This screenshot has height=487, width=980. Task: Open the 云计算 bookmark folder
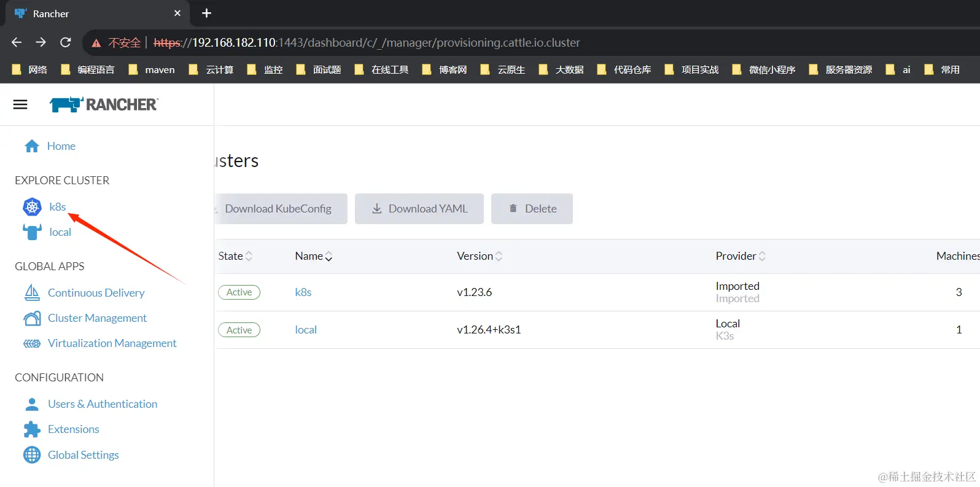coord(211,69)
